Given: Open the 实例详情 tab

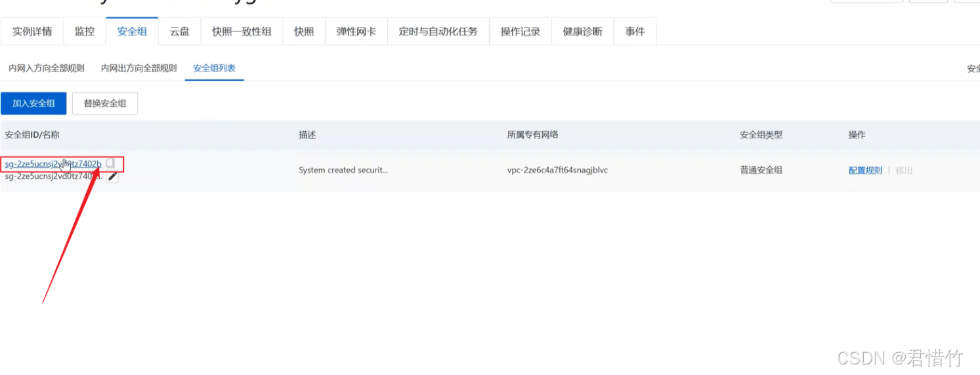Looking at the screenshot, I should point(32,31).
